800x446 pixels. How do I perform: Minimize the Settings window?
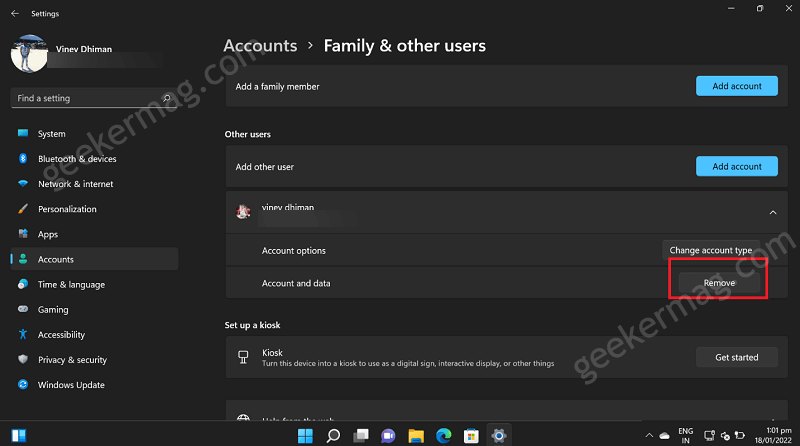click(x=731, y=9)
